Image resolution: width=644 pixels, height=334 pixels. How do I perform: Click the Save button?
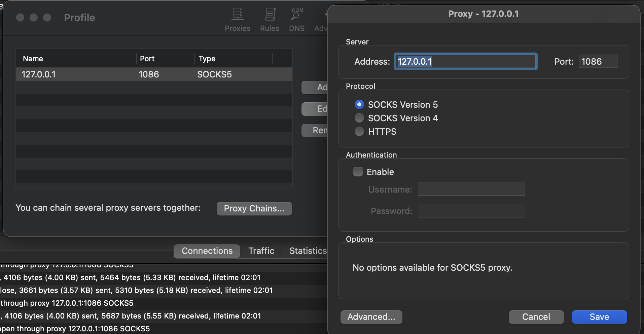coord(599,317)
